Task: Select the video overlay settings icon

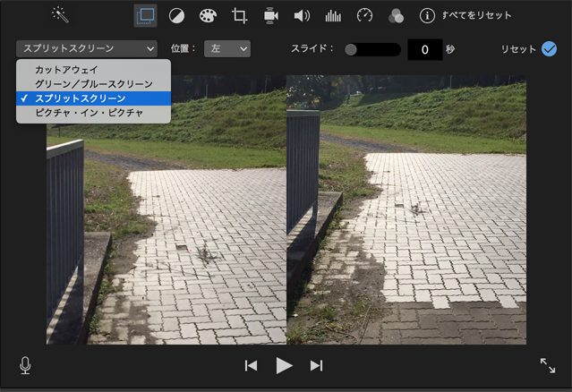Action: (146, 16)
